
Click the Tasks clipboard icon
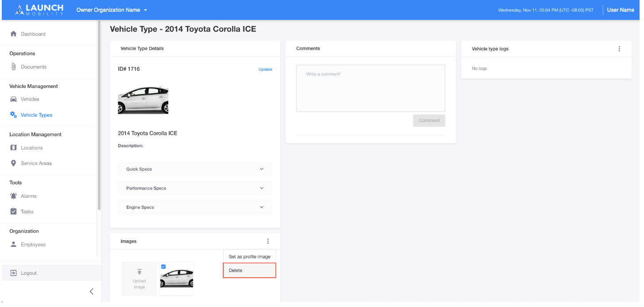click(13, 211)
